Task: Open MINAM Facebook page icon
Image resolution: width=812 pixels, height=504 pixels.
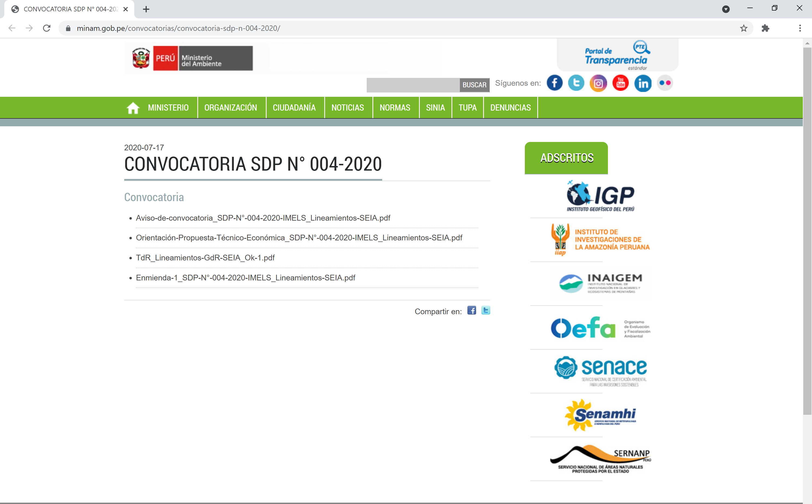Action: (x=554, y=83)
